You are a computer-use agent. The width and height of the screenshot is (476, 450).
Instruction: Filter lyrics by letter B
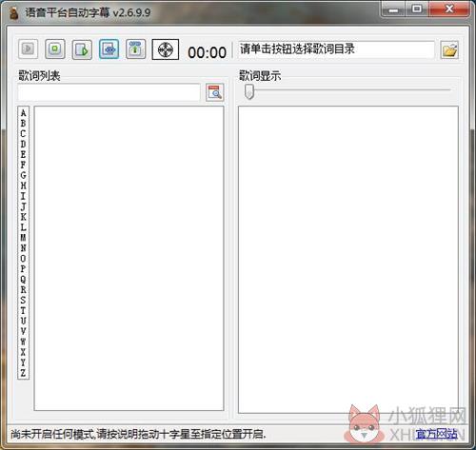tap(23, 124)
